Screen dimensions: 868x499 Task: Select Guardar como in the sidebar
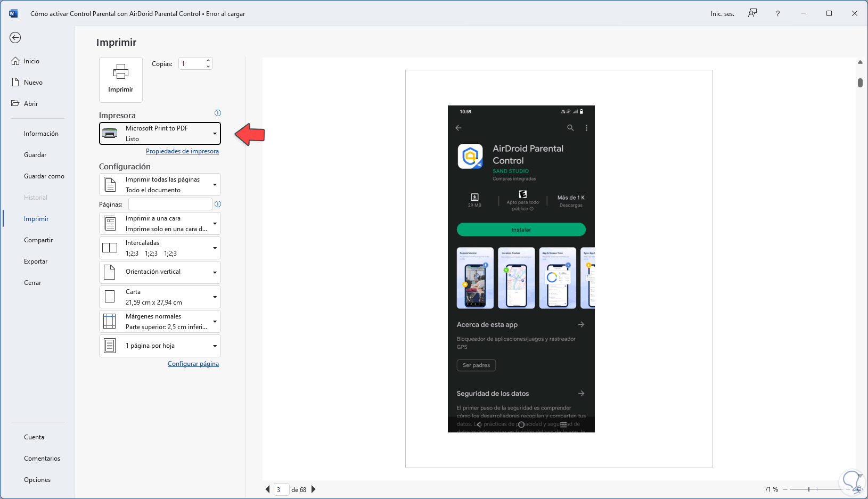tap(44, 176)
